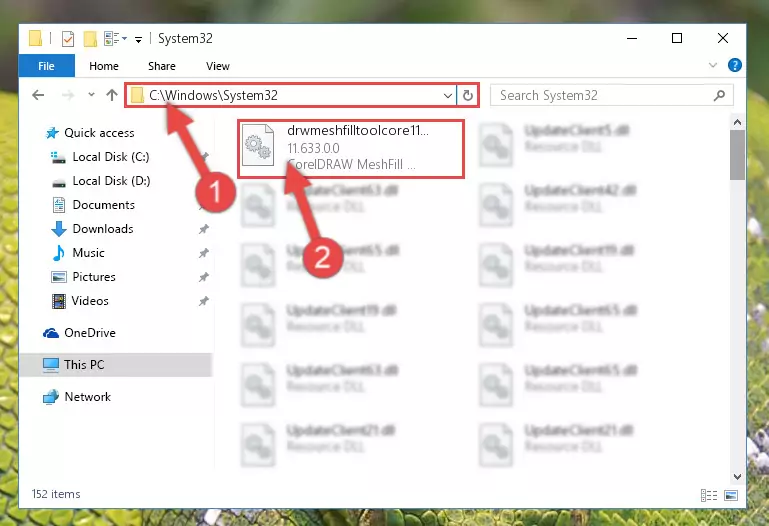Click the New folder icon in the title bar

(x=90, y=38)
